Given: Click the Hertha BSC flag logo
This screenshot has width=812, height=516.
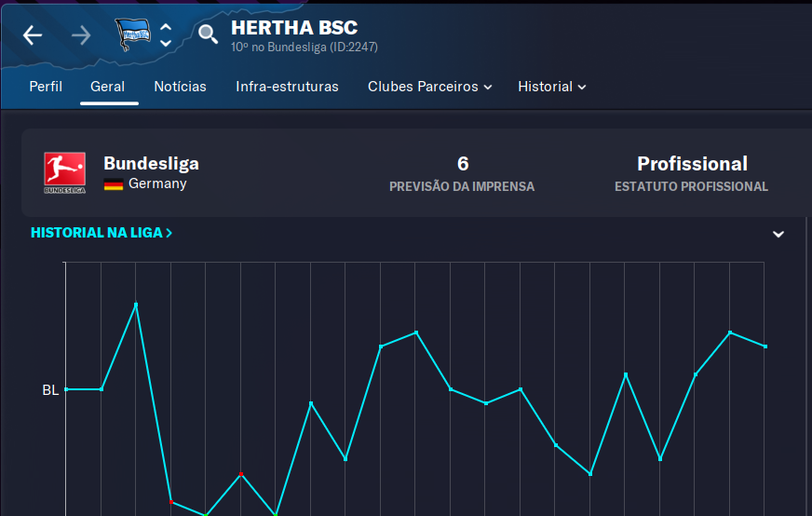Looking at the screenshot, I should (x=132, y=34).
